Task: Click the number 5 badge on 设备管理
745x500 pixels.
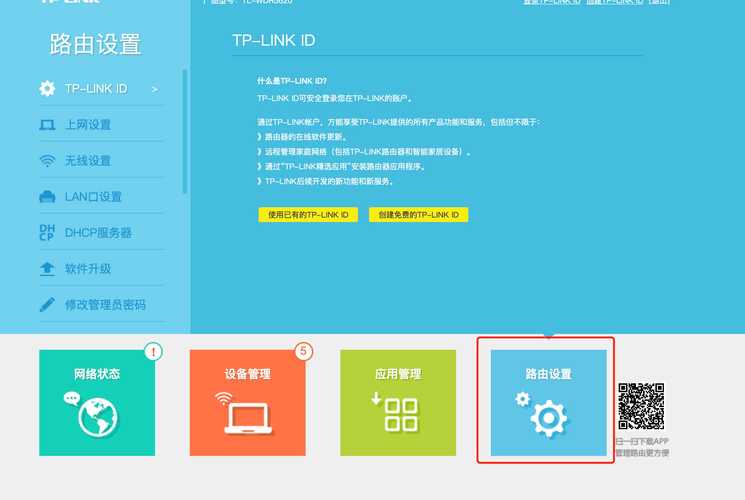Action: click(x=303, y=351)
